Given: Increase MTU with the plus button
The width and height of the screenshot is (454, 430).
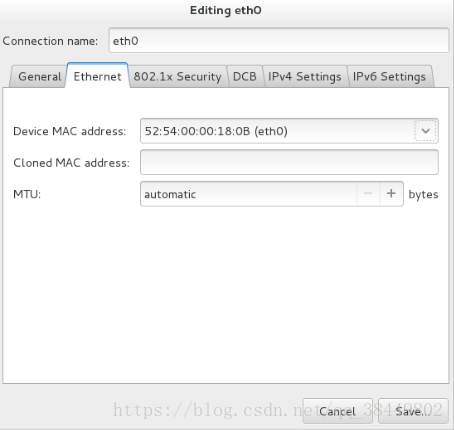Looking at the screenshot, I should coord(391,194).
